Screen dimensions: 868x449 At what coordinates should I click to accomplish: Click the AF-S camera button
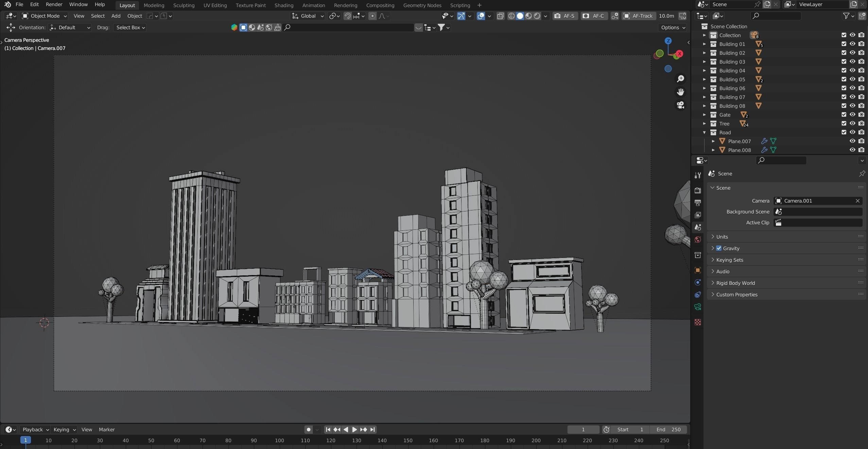pyautogui.click(x=565, y=16)
